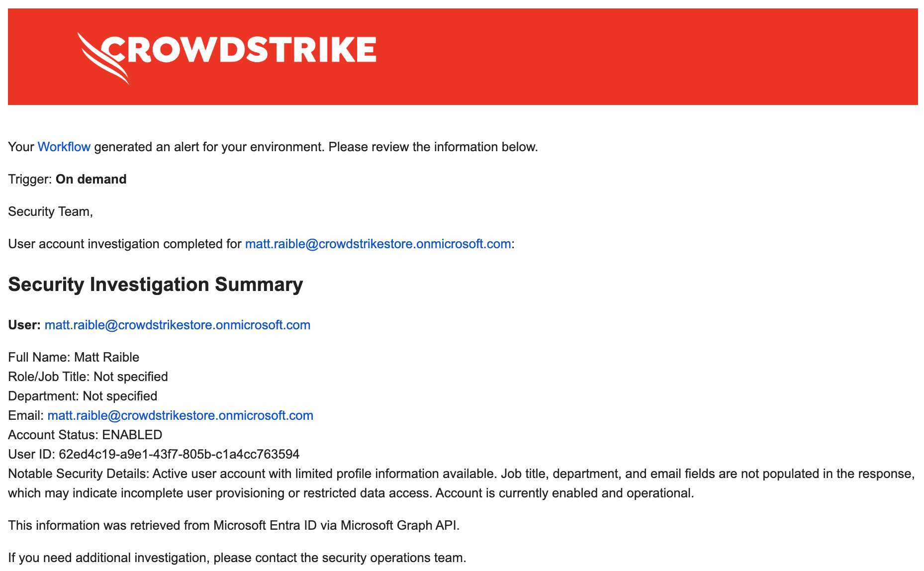Click the bold 'On demand' trigger text
Viewport: 924px width, 571px height.
[91, 180]
